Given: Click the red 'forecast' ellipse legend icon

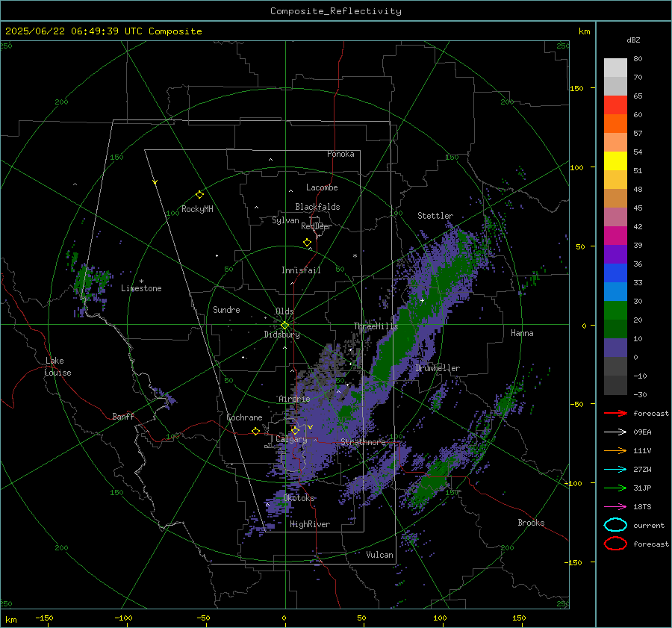Looking at the screenshot, I should [x=615, y=544].
